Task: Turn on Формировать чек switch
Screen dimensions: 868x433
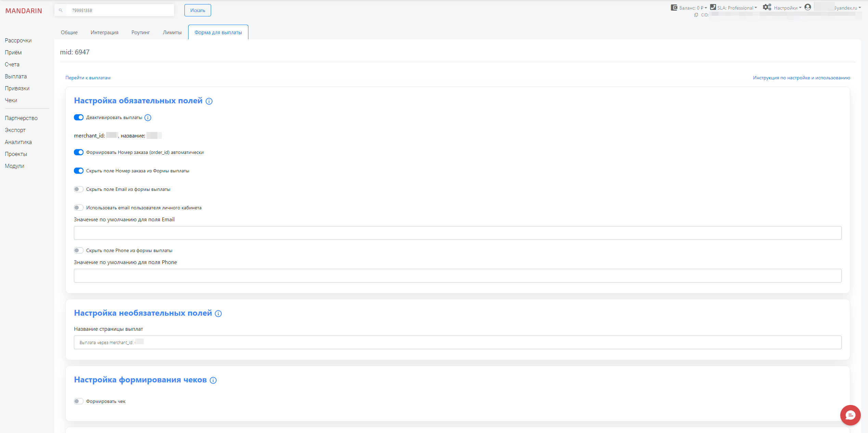Action: click(x=79, y=401)
